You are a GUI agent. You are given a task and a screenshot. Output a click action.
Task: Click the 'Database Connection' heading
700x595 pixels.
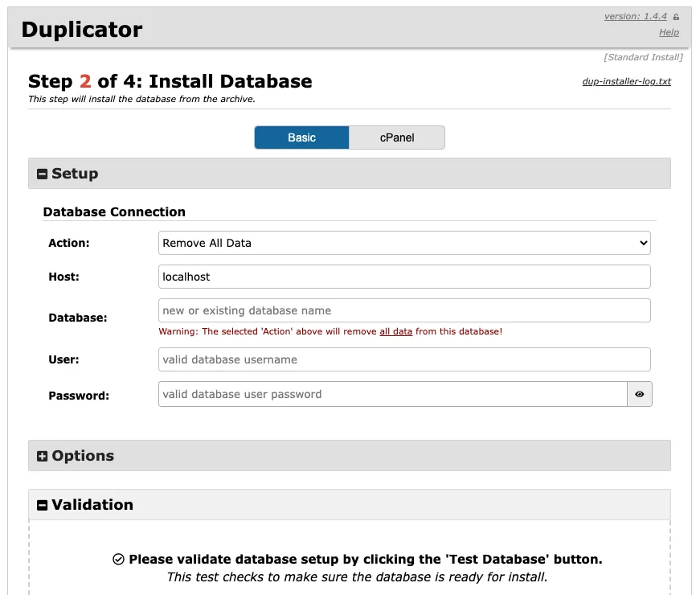point(114,211)
